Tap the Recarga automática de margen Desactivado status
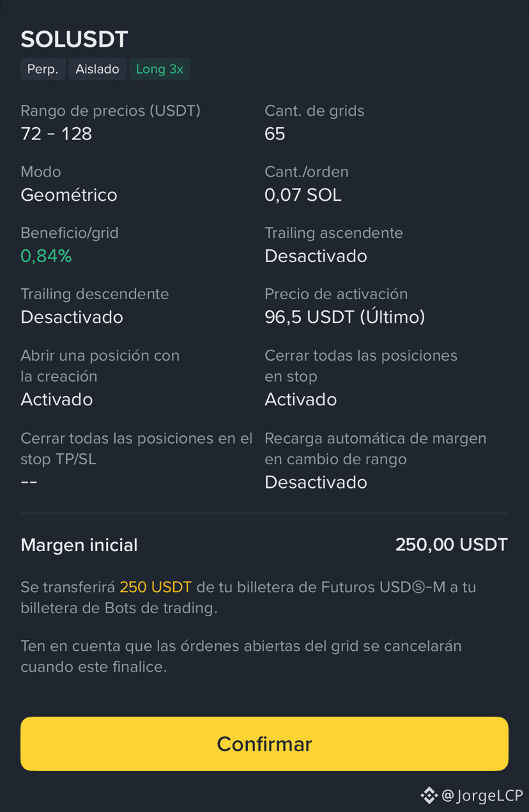This screenshot has width=529, height=812. [316, 482]
